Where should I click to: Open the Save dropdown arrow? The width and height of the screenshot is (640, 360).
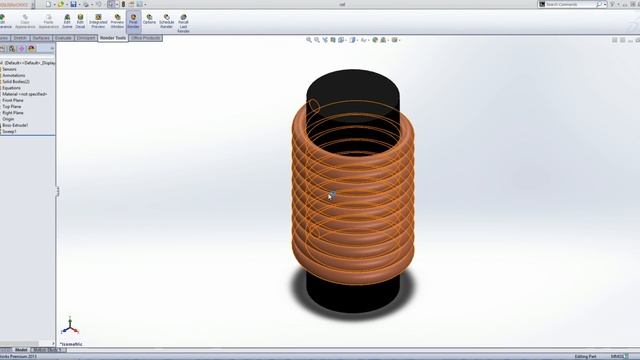tap(79, 4)
